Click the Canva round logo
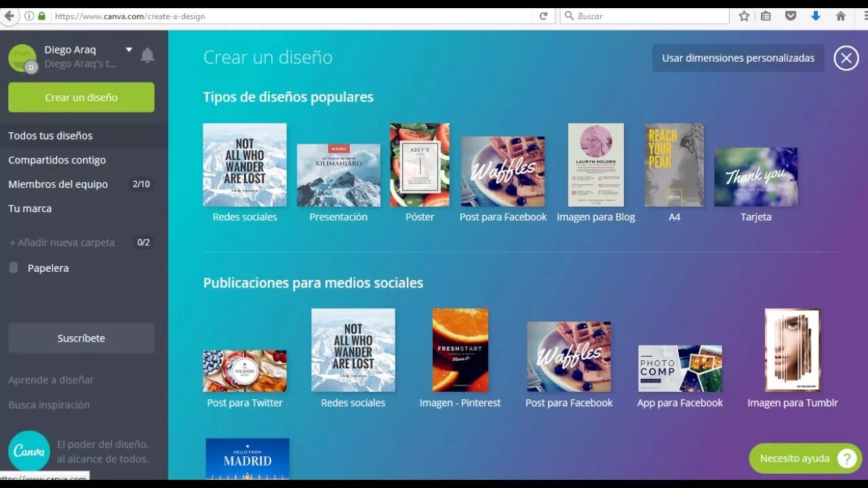 (x=29, y=451)
